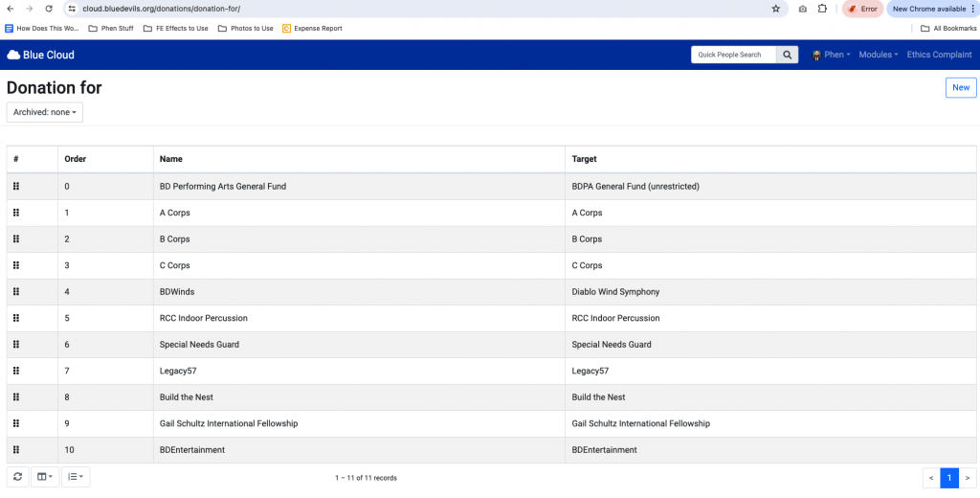Open the Archived: none filter dropdown

point(44,113)
